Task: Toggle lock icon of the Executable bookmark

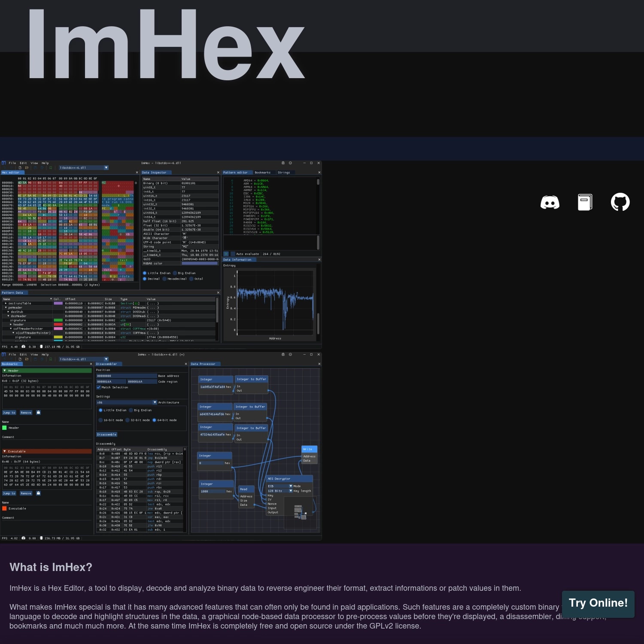Action: pos(38,493)
